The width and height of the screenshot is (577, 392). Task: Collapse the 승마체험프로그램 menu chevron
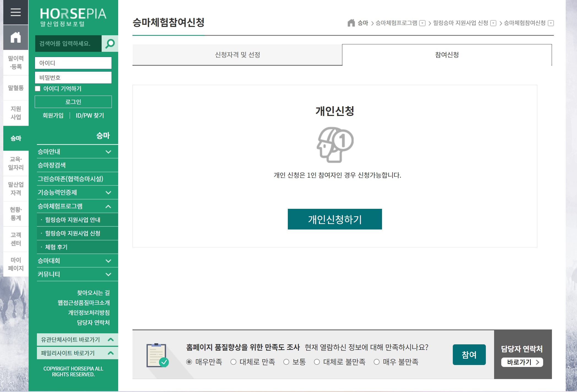point(109,206)
